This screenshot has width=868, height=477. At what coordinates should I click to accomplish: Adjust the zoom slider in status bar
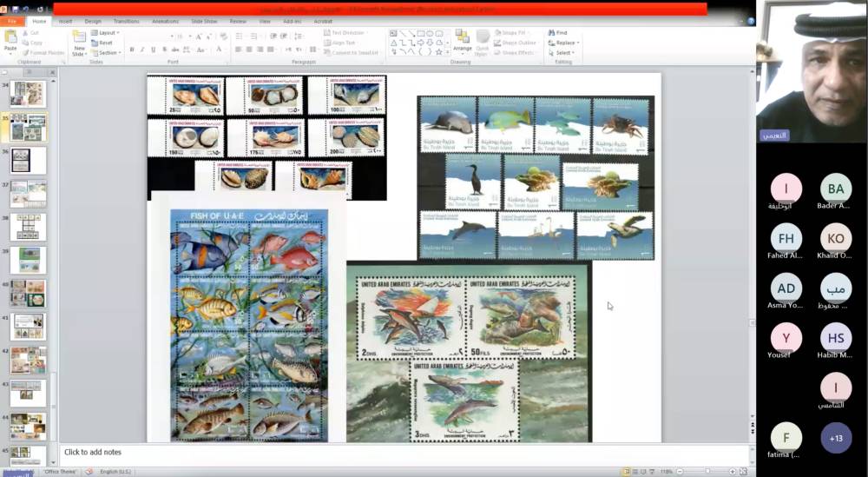(x=707, y=472)
